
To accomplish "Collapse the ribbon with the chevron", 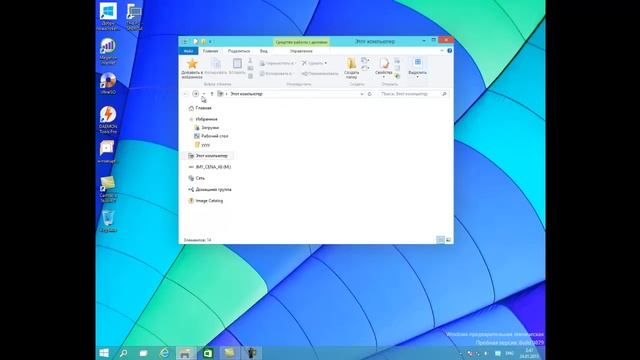I will coord(442,51).
